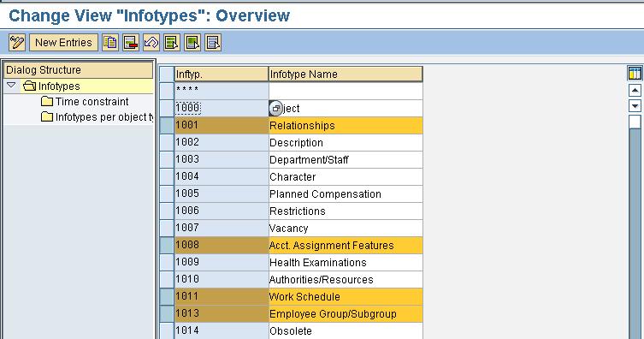Click the Infotype Name column header
Image resolution: width=644 pixels, height=339 pixels.
pos(346,74)
